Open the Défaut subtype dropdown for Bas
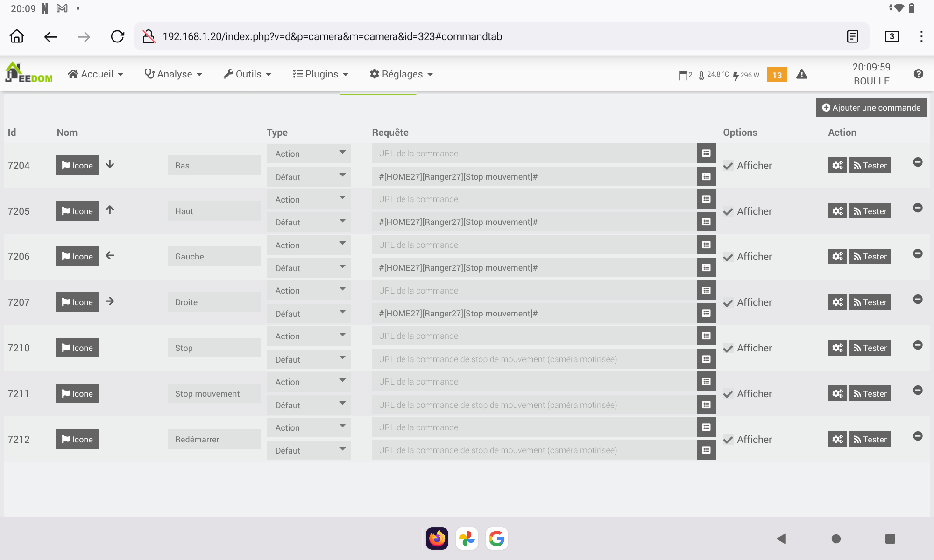The width and height of the screenshot is (934, 560). tap(309, 177)
